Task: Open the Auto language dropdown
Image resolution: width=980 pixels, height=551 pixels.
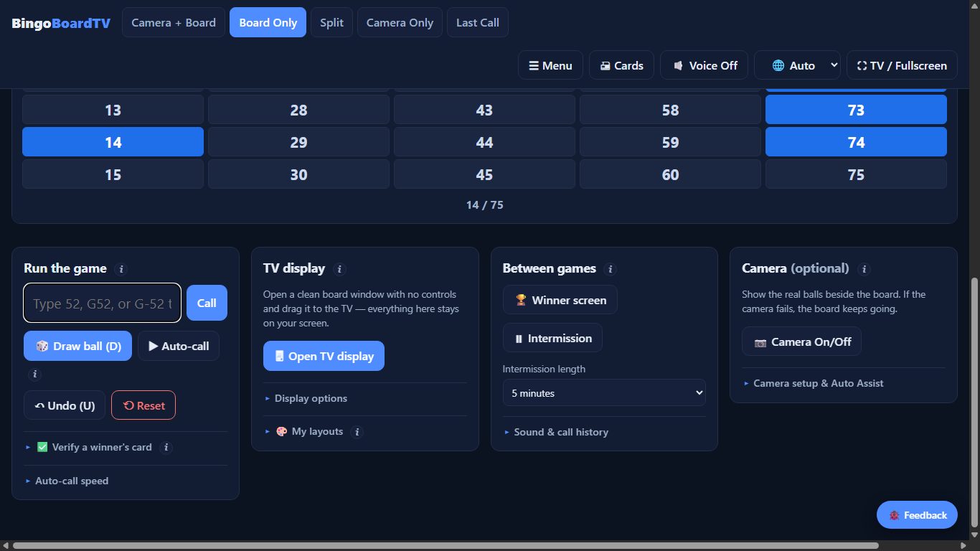Action: click(x=797, y=65)
